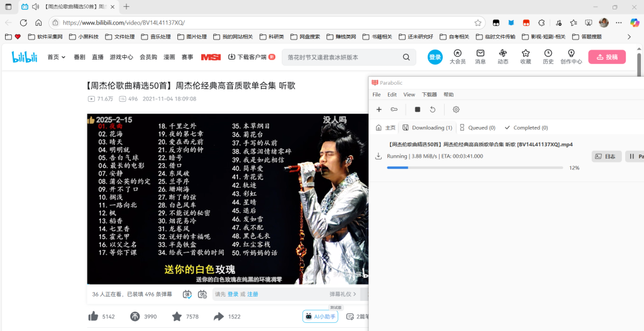Click the add download plus icon in Parabolic
Viewport: 644px width, 331px height.
pos(379,109)
